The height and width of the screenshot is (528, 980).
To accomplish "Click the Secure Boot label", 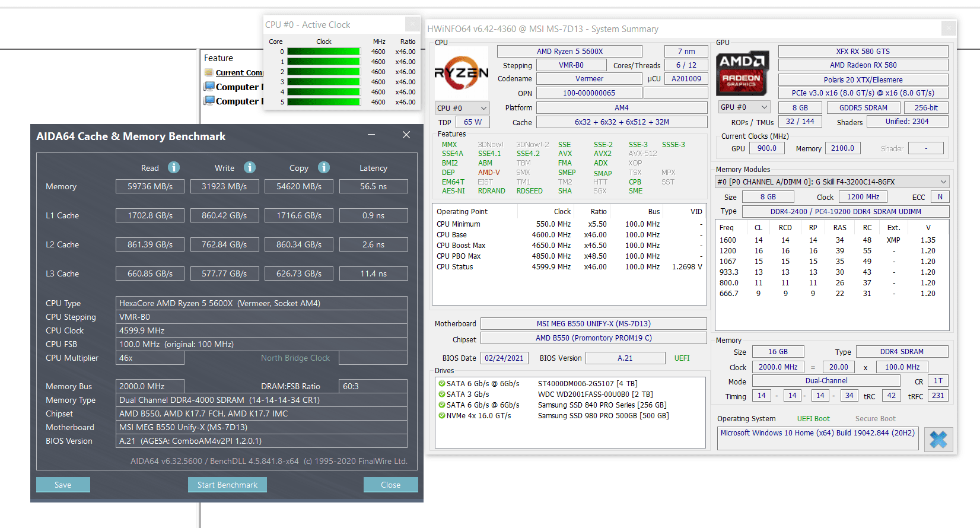I will pyautogui.click(x=876, y=419).
